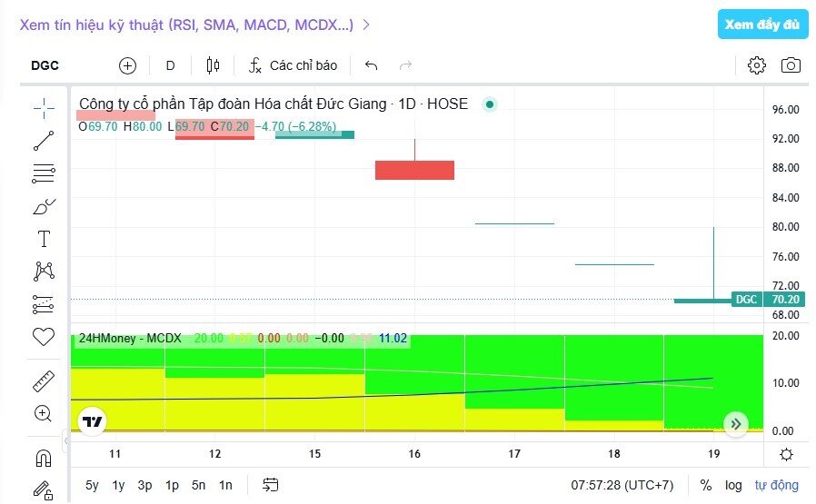Toggle magnet mode for drawings
This screenshot has height=504, width=816.
pyautogui.click(x=44, y=459)
